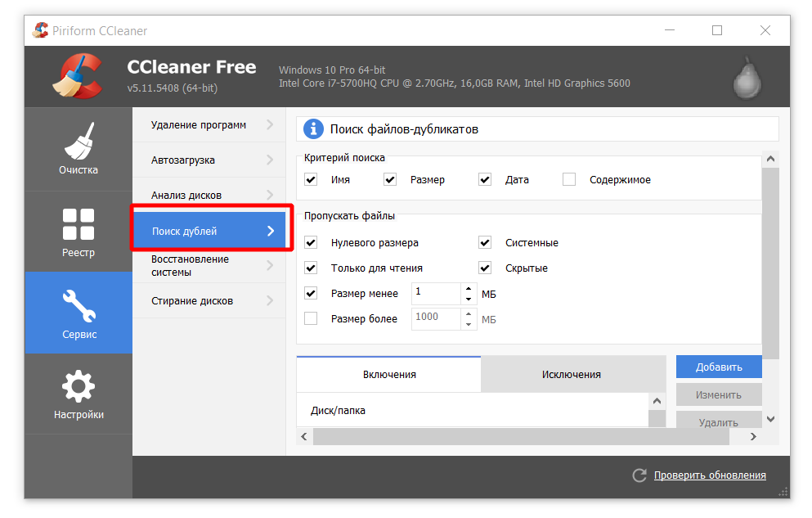Select the Включения tab
Image resolution: width=812 pixels, height=518 pixels.
pos(389,375)
